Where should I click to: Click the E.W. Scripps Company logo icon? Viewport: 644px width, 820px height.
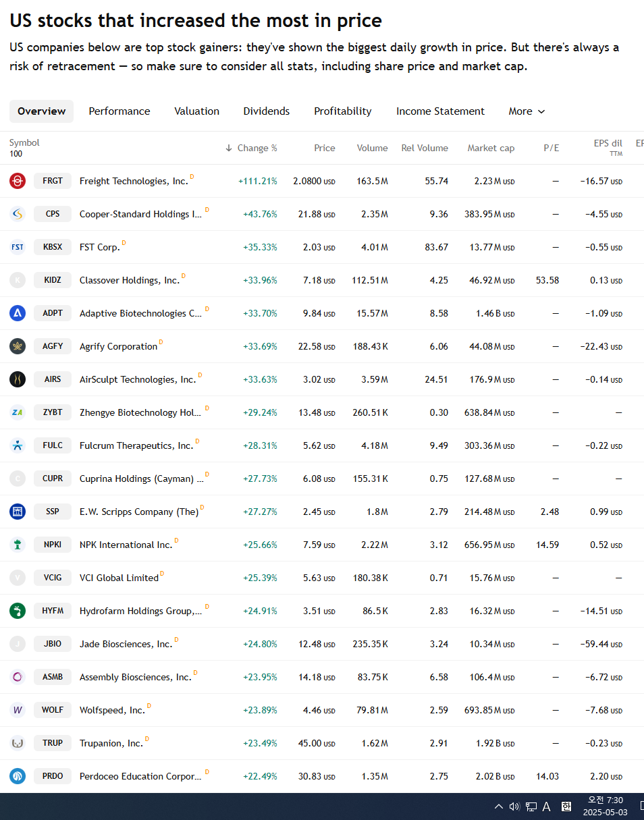[18, 512]
